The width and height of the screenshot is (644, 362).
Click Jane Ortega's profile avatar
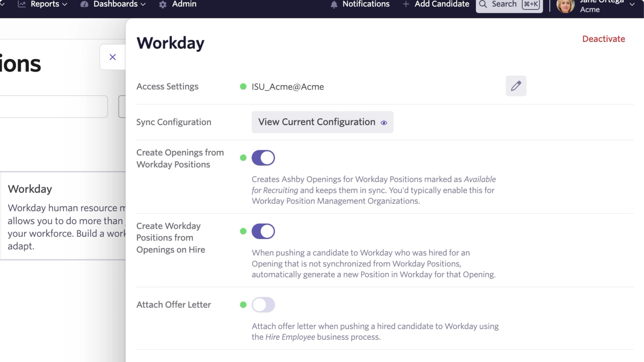click(x=565, y=5)
